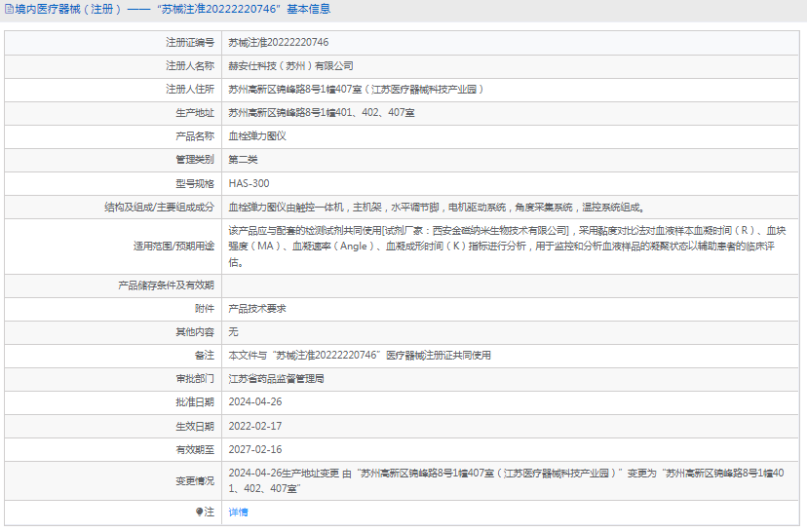Screen dimensions: 807x532
Task: Open the 详情 link in the 注 row
Action: [x=238, y=512]
